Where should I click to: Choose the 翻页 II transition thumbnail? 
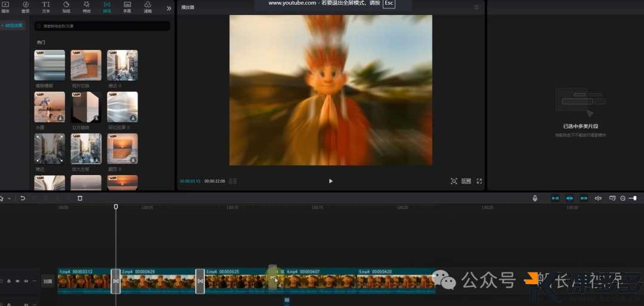click(122, 148)
